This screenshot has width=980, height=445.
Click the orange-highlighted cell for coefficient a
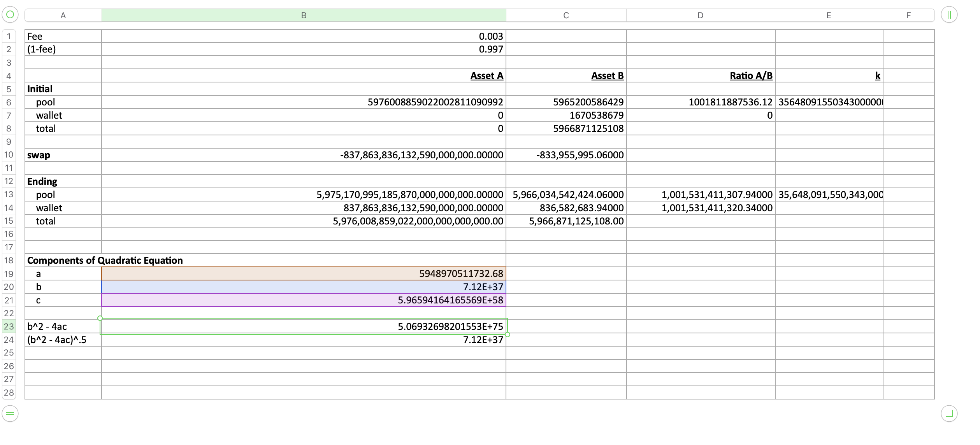pos(304,274)
